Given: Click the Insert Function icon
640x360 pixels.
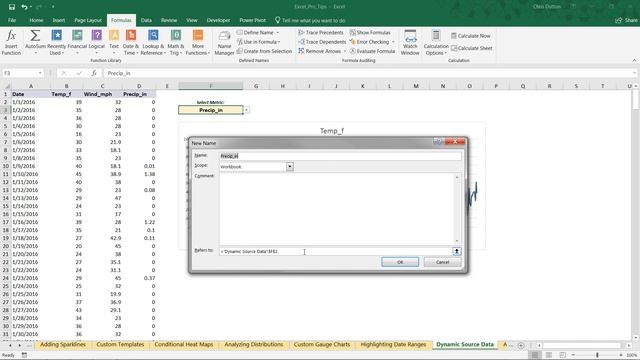Looking at the screenshot, I should coord(11,42).
